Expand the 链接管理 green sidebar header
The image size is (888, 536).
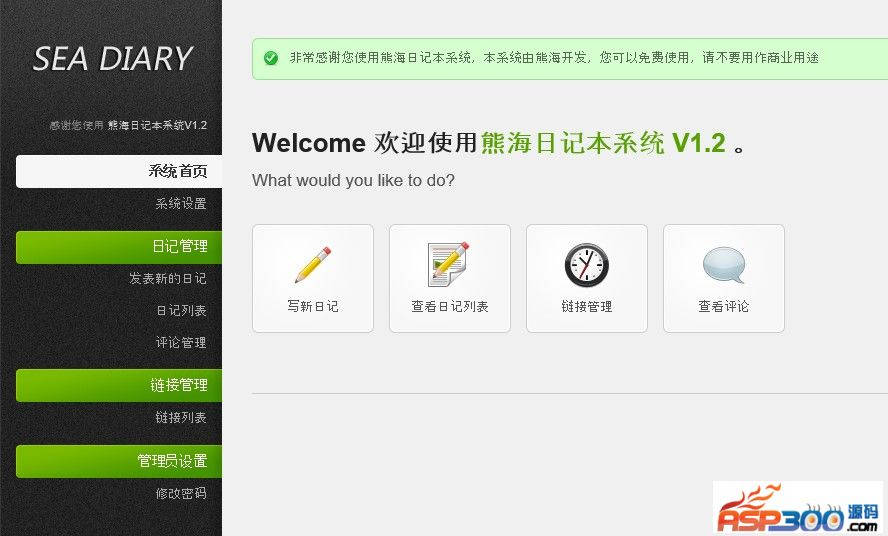coord(119,385)
